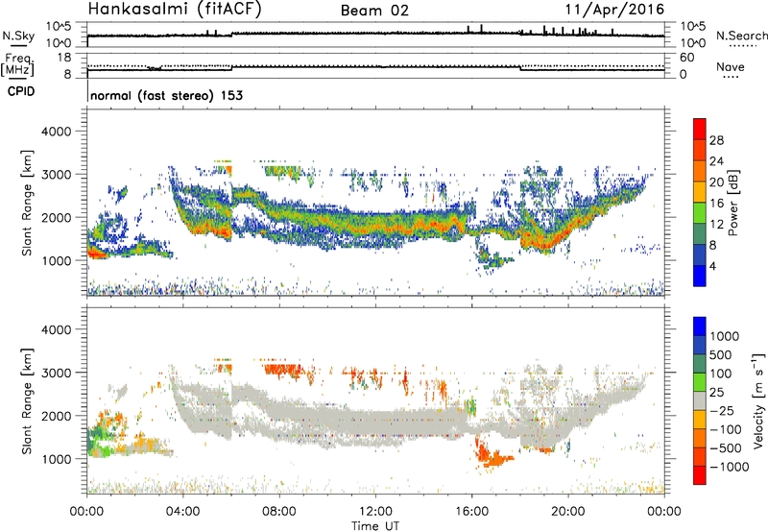The height and width of the screenshot is (532, 768).
Task: Click the Beam 02 label
Action: pyautogui.click(x=374, y=11)
